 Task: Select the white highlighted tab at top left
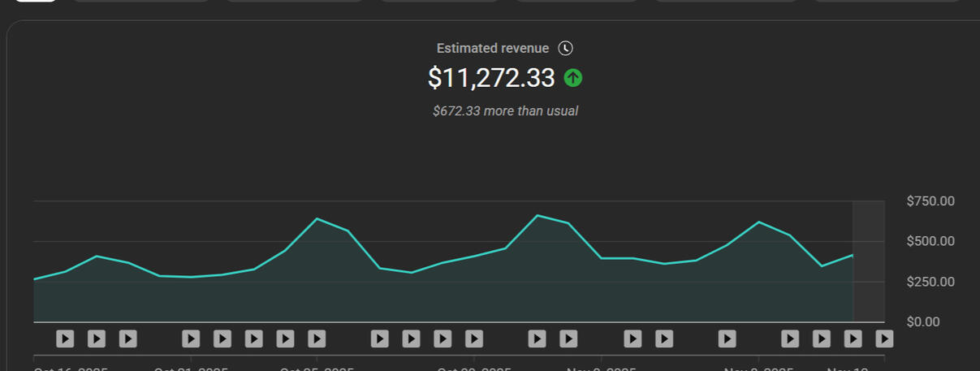click(x=36, y=1)
